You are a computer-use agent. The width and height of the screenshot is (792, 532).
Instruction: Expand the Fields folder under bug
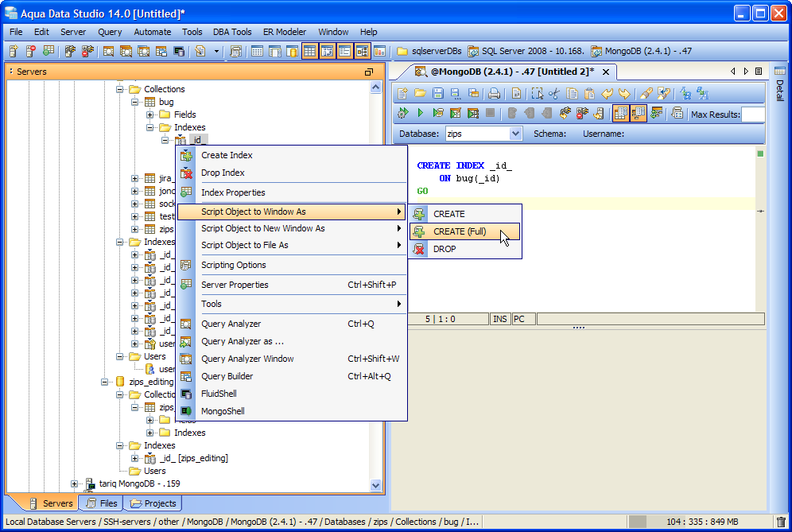tap(150, 115)
